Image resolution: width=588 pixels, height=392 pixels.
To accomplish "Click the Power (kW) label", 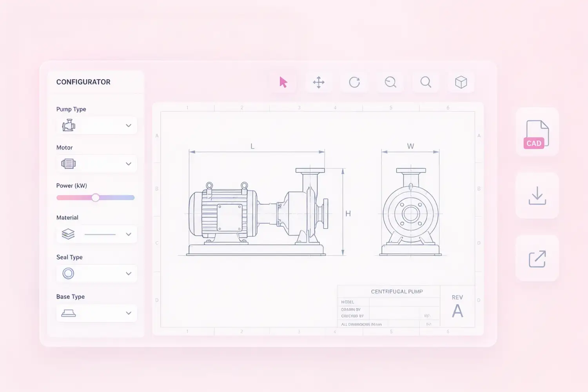I will pyautogui.click(x=72, y=186).
